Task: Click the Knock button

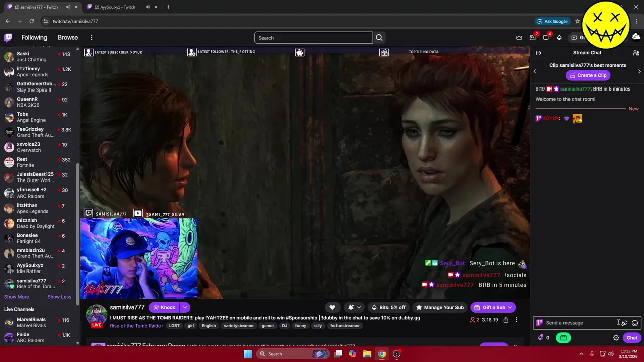Action: pos(164,307)
